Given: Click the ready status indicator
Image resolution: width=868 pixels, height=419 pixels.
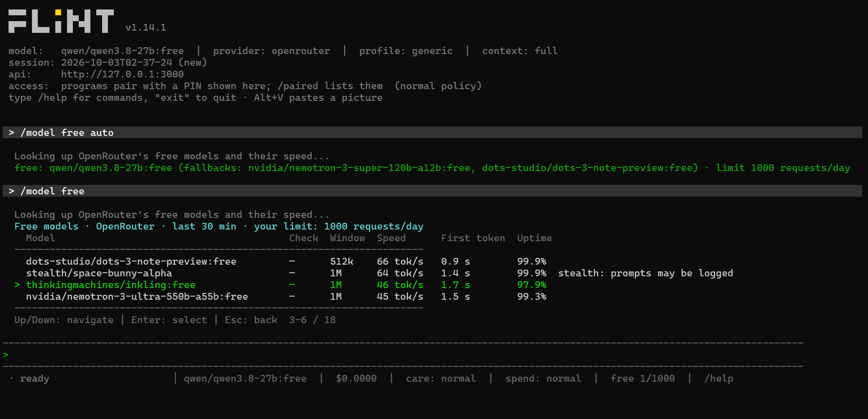Looking at the screenshot, I should point(34,378).
